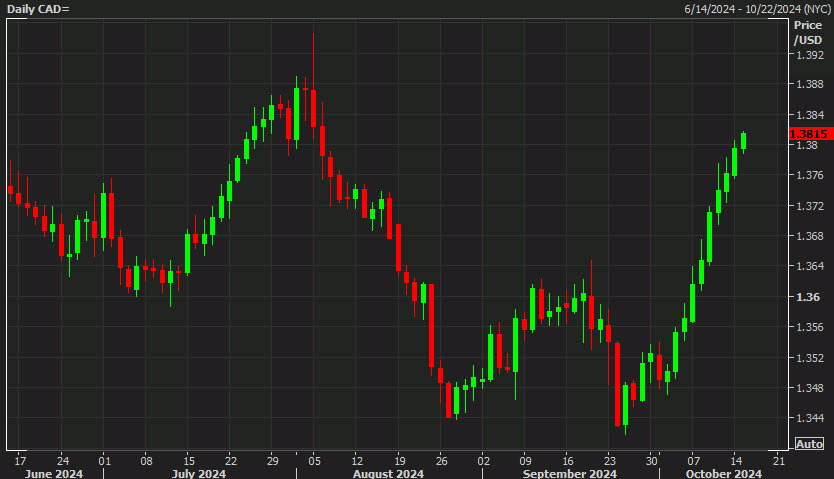Click the October 2024 month label
Viewport: 834px width, 479px height.
(724, 473)
